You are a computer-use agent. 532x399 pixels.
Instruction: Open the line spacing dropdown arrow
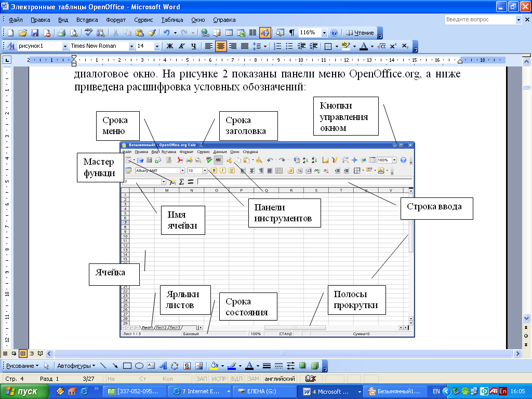click(265, 46)
